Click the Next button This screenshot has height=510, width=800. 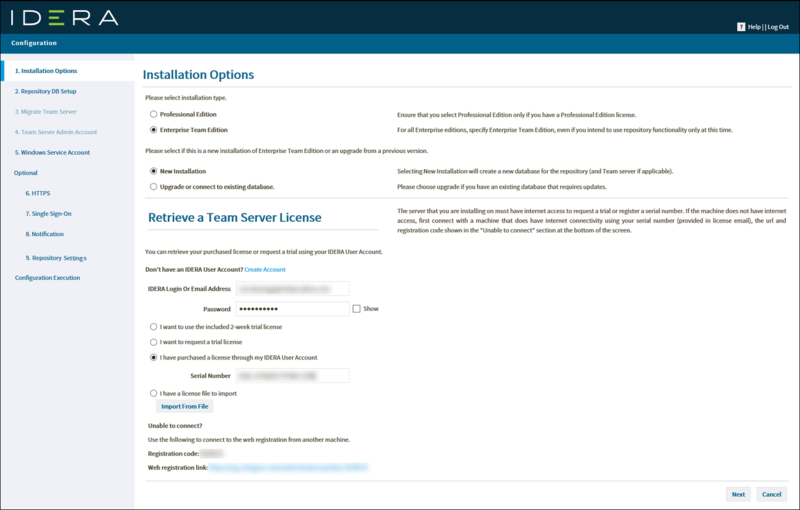click(x=738, y=494)
